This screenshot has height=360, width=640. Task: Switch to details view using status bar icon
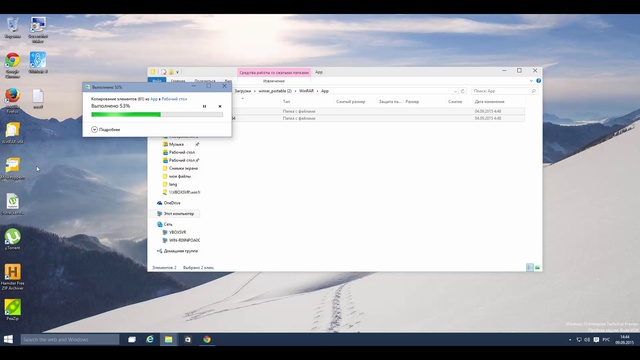click(530, 267)
